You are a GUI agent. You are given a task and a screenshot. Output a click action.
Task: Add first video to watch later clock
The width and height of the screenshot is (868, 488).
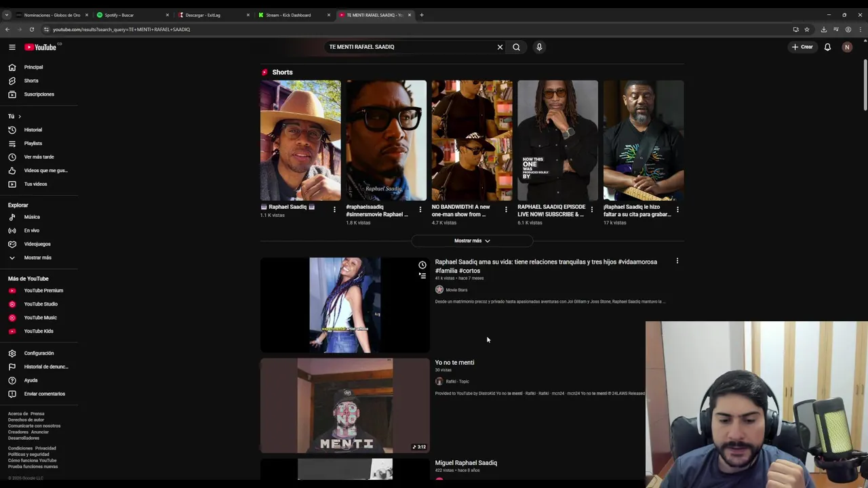(422, 265)
